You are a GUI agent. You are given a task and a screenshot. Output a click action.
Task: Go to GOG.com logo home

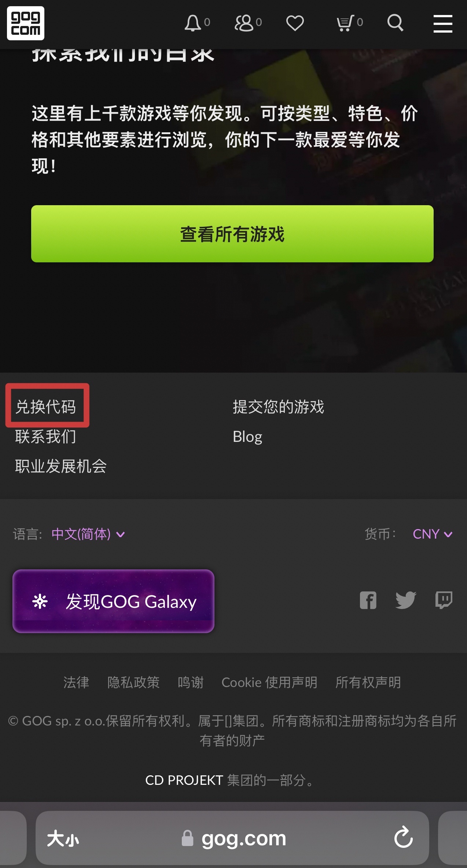tap(26, 23)
